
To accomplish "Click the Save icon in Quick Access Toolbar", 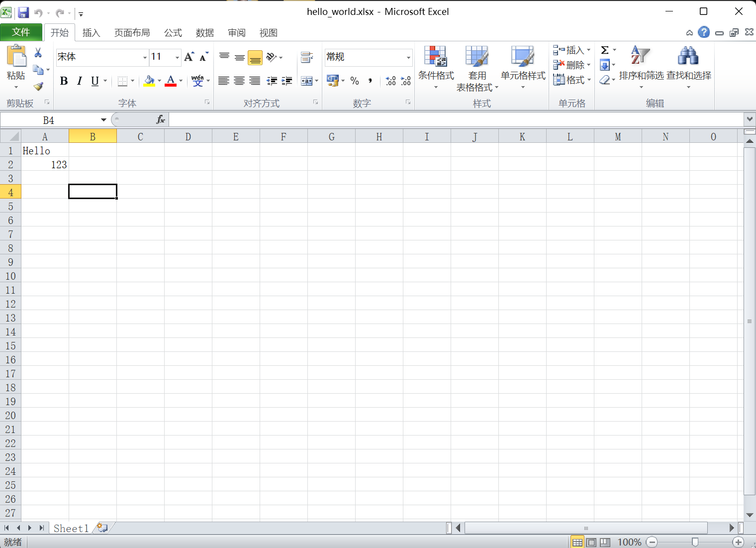I will coord(23,12).
